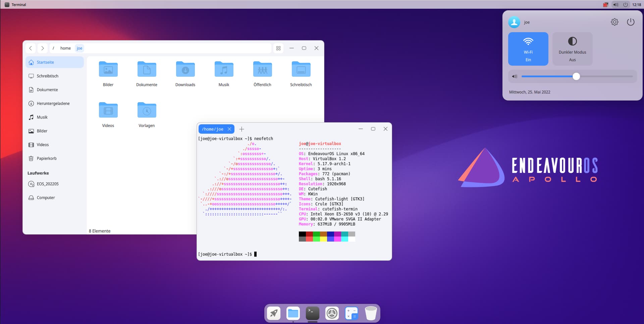The image size is (644, 324).
Task: Select Musik in file manager sidebar
Action: (55, 117)
